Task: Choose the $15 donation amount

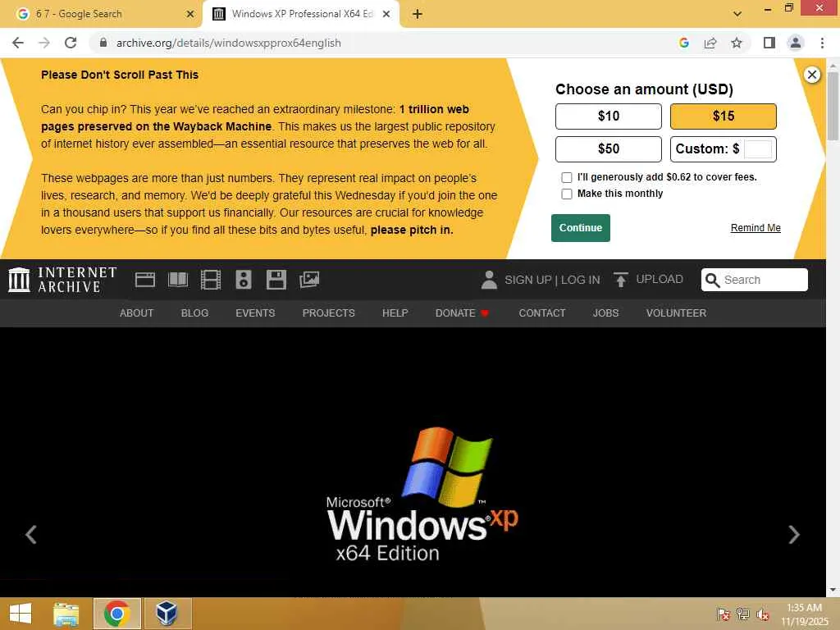Action: pos(724,116)
